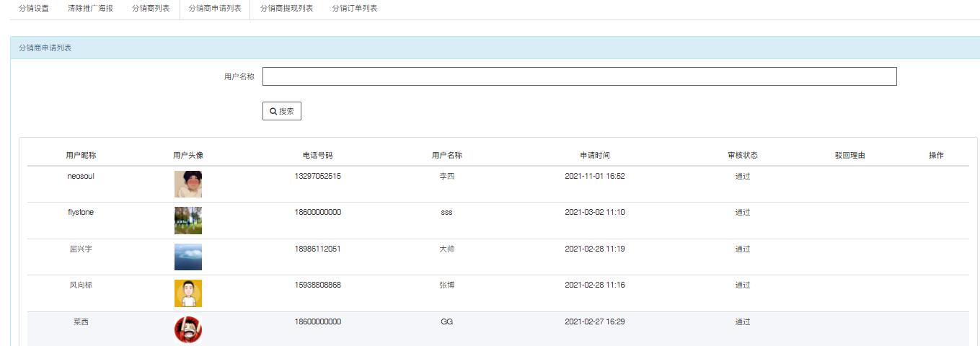Open the 分销商列表 tab
Viewport: 980px width, 346px height.
151,9
